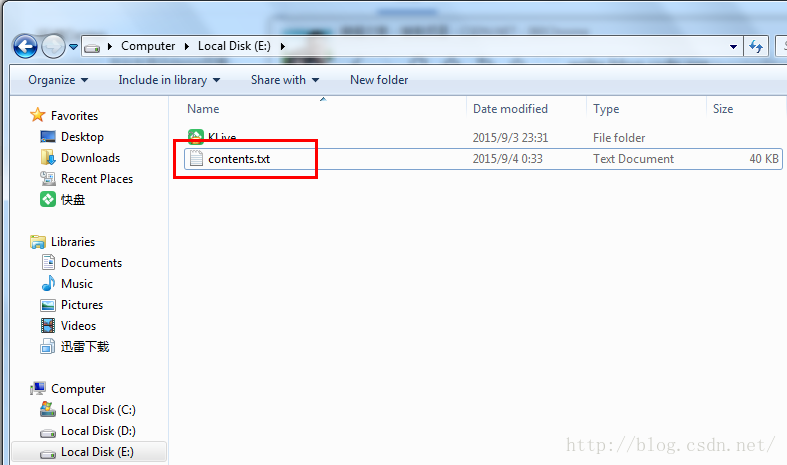
Task: Sort files by the Size column
Action: tap(723, 109)
